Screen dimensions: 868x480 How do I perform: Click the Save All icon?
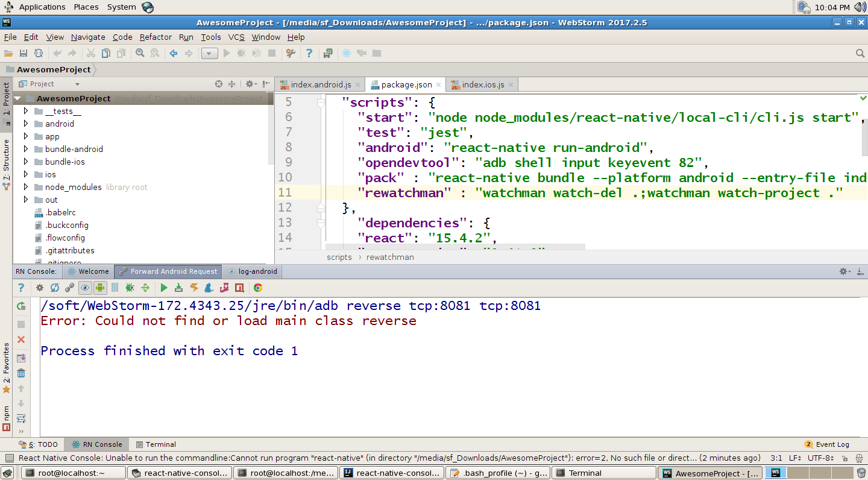[24, 53]
